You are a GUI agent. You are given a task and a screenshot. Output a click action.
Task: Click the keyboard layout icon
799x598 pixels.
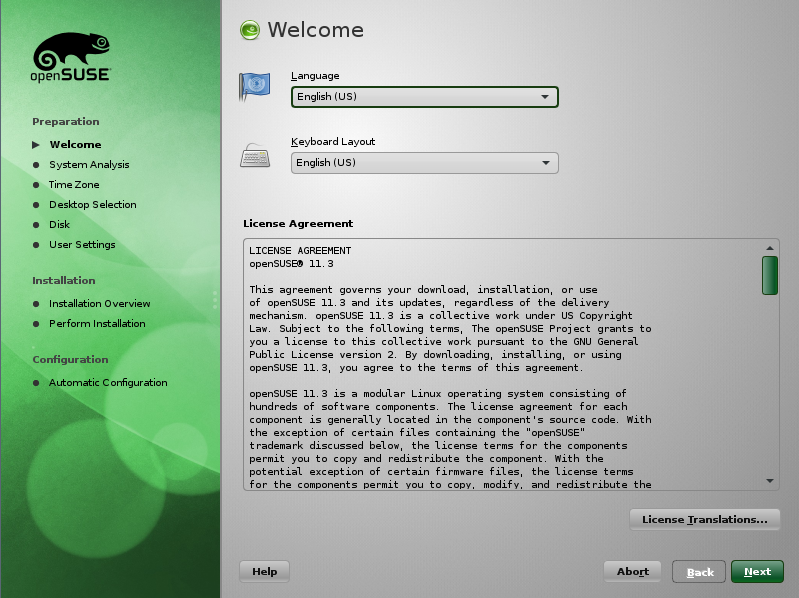coord(255,156)
